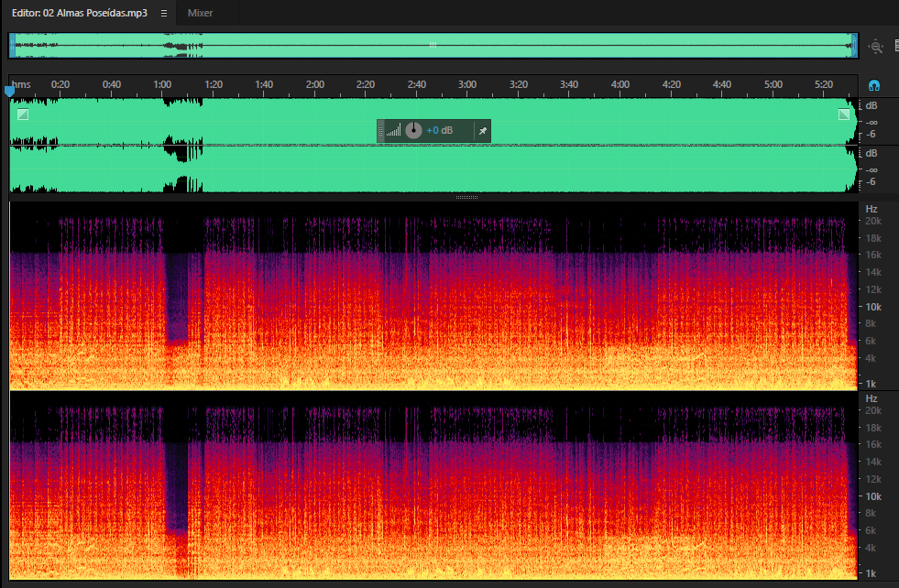Click the Hz label of the upper spectrogram
The height and width of the screenshot is (588, 899).
click(x=872, y=209)
